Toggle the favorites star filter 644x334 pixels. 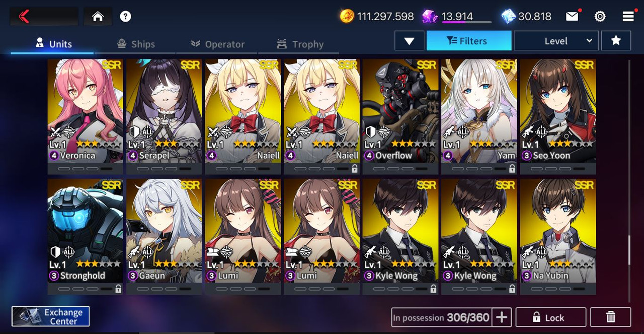coord(616,41)
